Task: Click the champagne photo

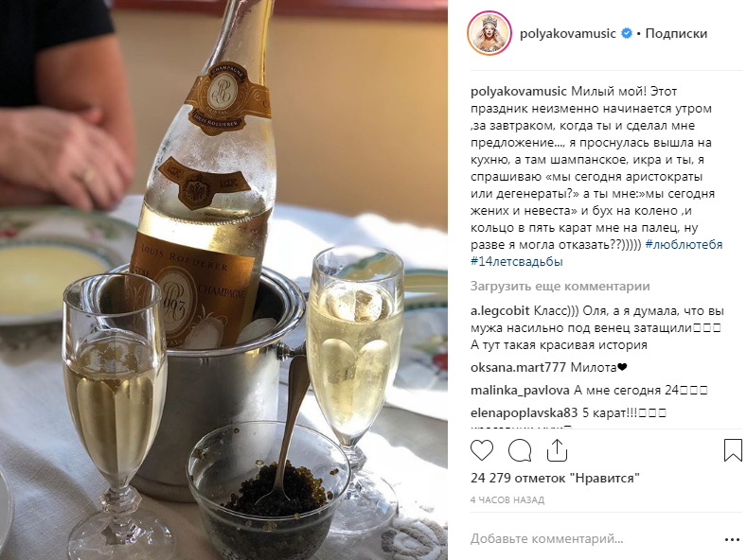Action: [x=223, y=280]
